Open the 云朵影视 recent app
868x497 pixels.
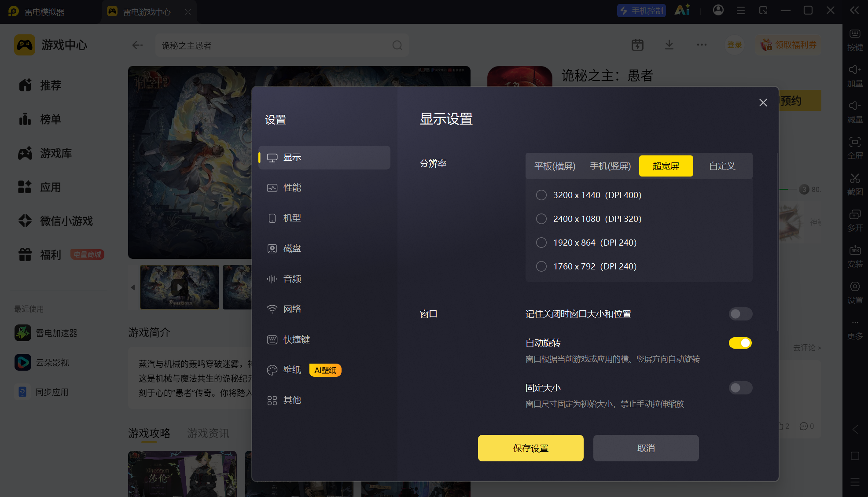pyautogui.click(x=42, y=362)
